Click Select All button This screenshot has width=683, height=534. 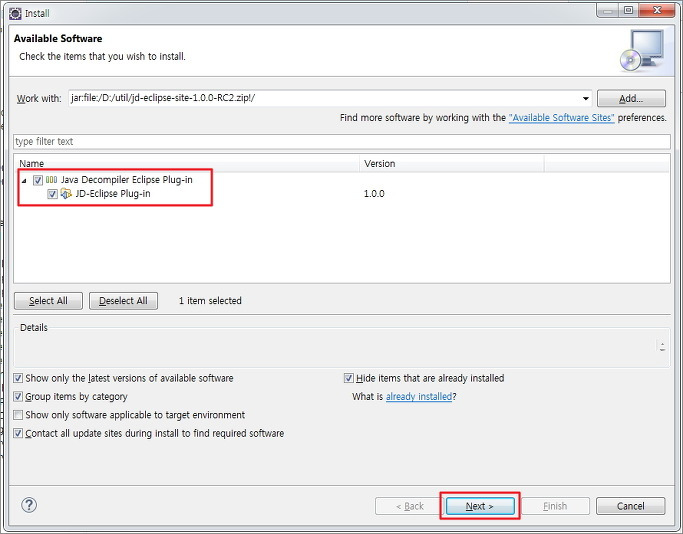tap(48, 301)
